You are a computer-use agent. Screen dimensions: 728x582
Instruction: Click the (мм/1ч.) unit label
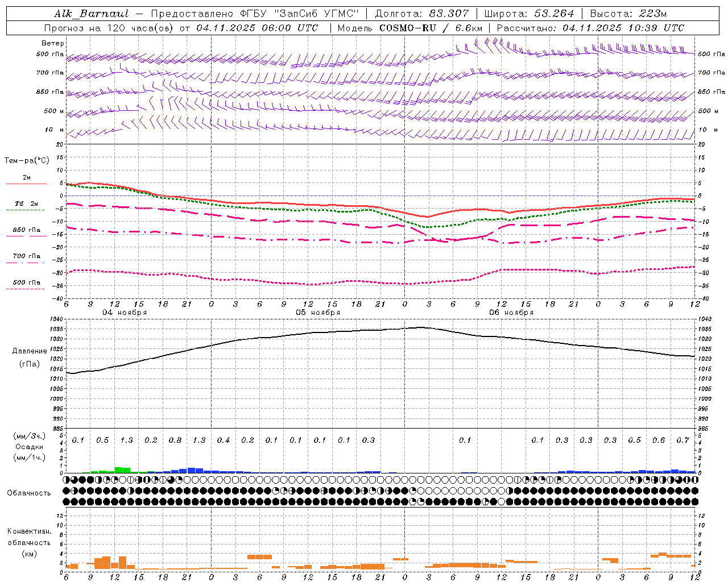(30, 458)
